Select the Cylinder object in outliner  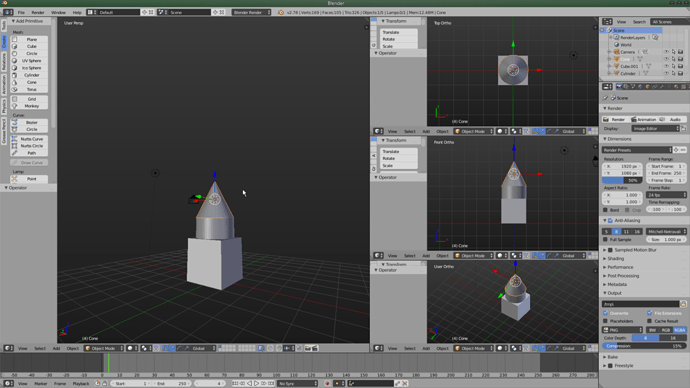tap(628, 73)
